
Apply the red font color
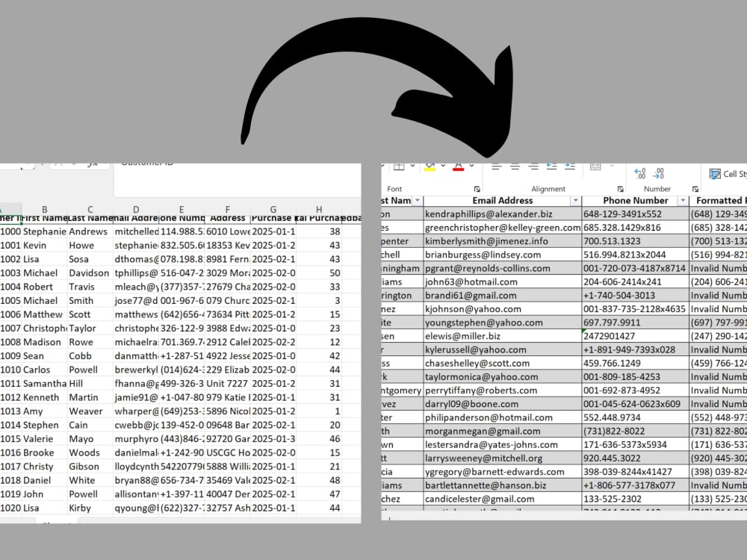pos(459,167)
